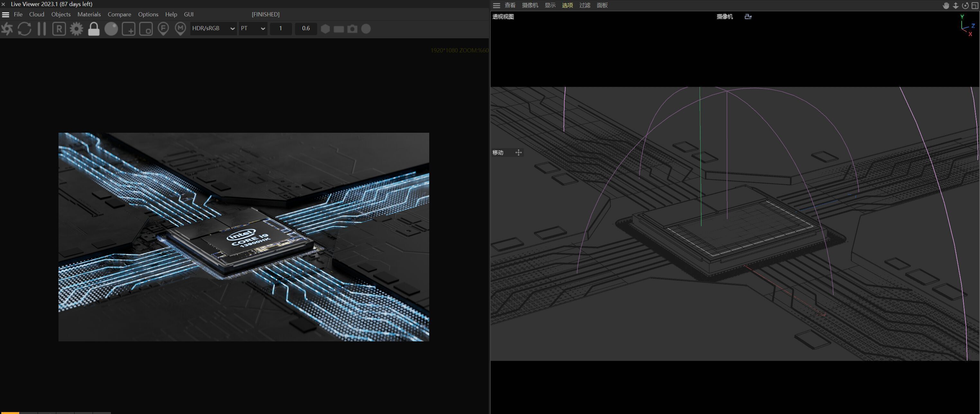Click the move crosshair icon in viewport
This screenshot has height=414, width=980.
(x=519, y=153)
